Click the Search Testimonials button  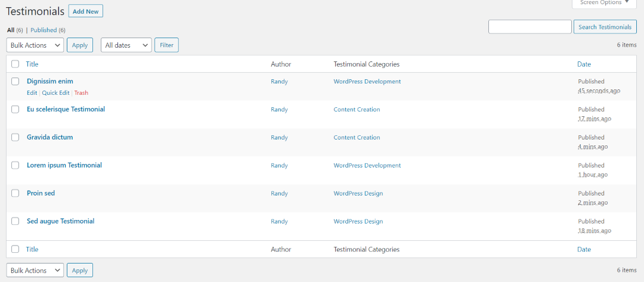pos(605,27)
